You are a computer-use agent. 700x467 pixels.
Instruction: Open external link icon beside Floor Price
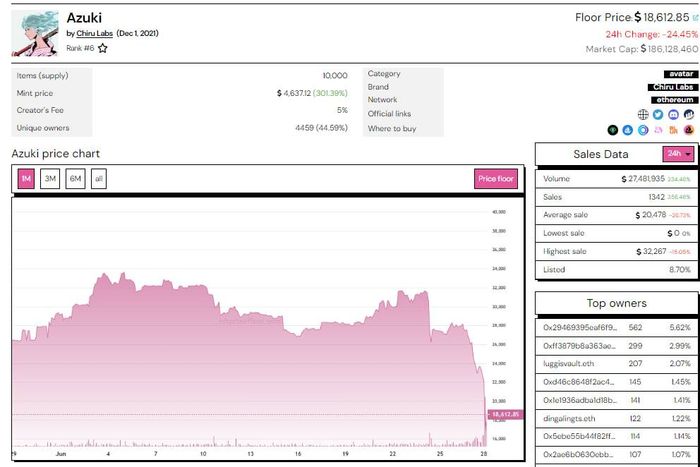click(x=695, y=18)
